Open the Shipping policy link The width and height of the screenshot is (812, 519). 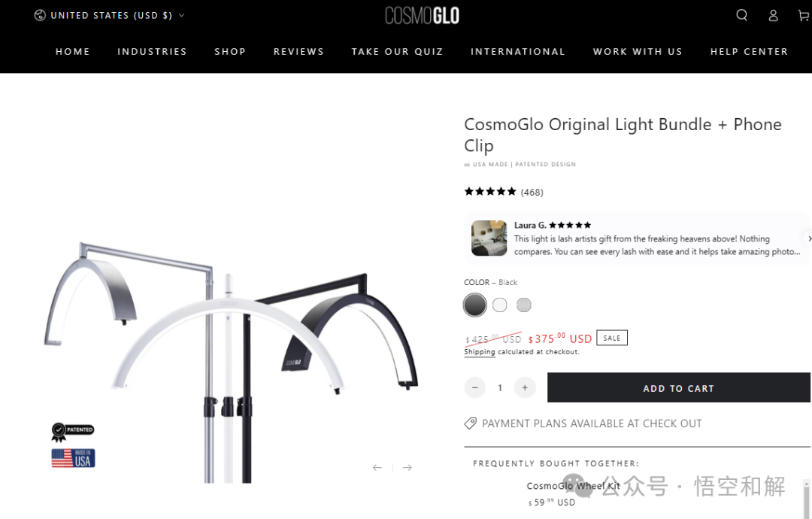click(x=480, y=352)
